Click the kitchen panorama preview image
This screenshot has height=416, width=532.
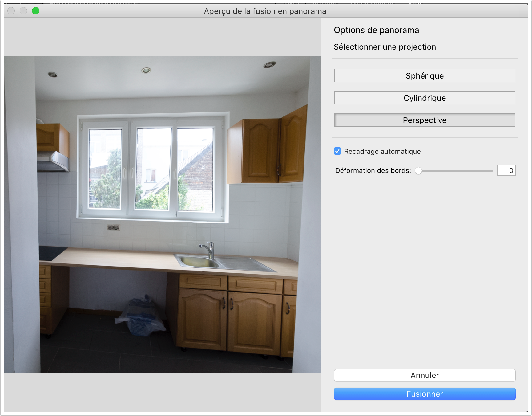(x=163, y=214)
